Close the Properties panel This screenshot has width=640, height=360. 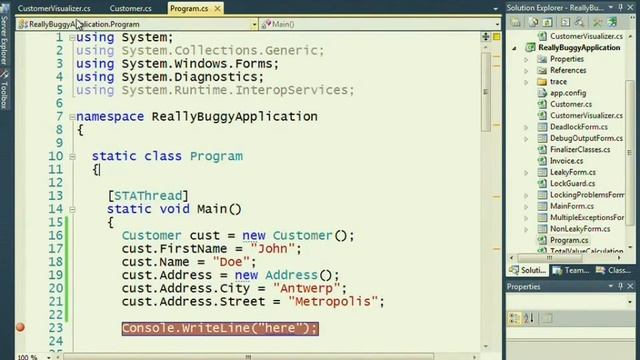click(x=631, y=286)
